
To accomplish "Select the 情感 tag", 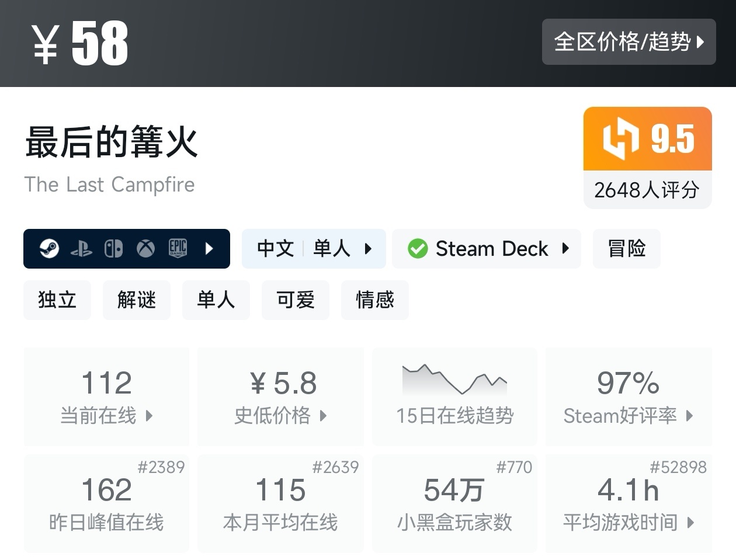I will point(375,300).
